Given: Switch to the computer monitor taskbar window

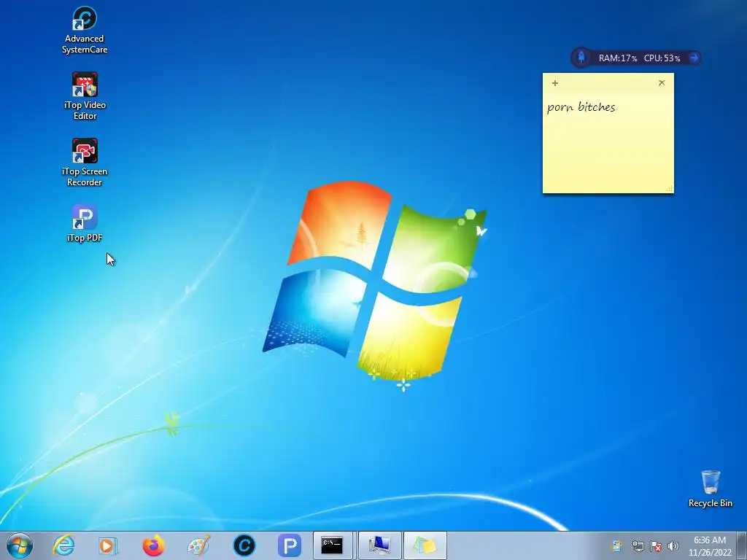Looking at the screenshot, I should click(379, 545).
